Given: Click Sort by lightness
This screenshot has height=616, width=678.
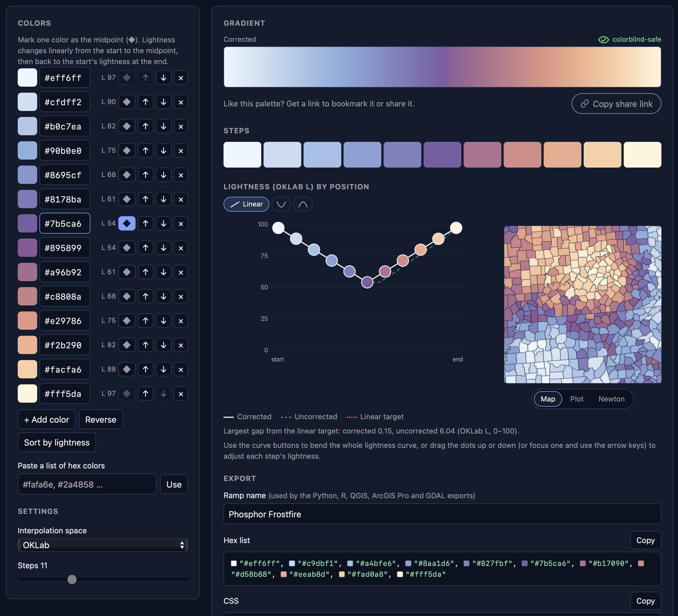Looking at the screenshot, I should tap(57, 442).
